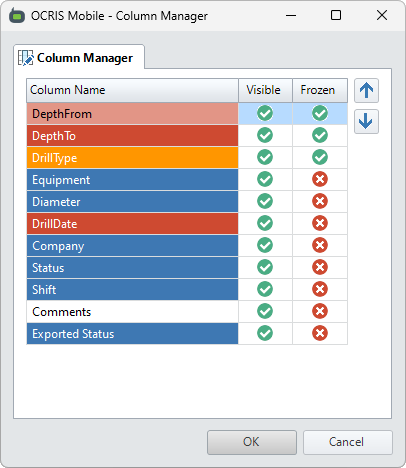The width and height of the screenshot is (406, 468).
Task: Select the DrillDate row name
Action: pyautogui.click(x=132, y=224)
